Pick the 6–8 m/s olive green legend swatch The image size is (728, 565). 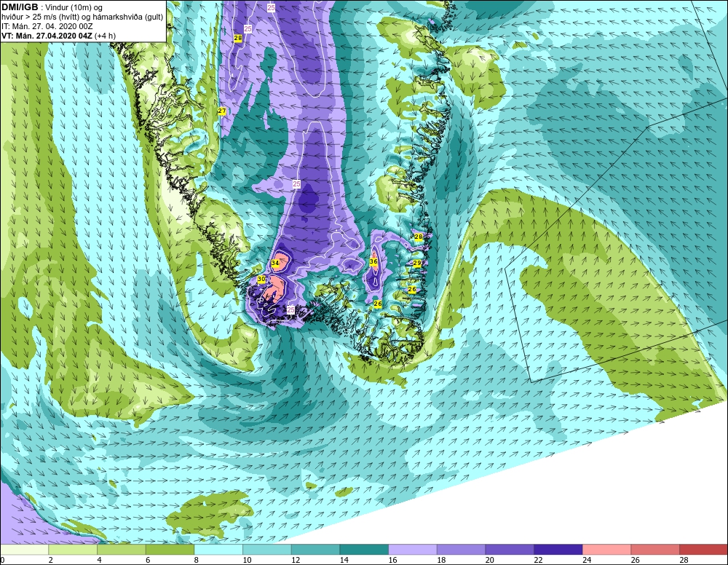coord(170,550)
